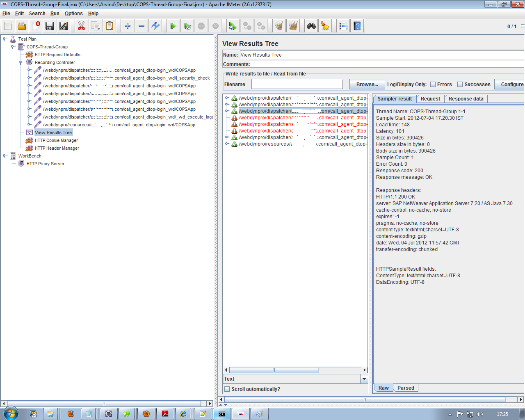Toggle the Errors checkbox
Screen dimensions: 525x420
coord(433,84)
